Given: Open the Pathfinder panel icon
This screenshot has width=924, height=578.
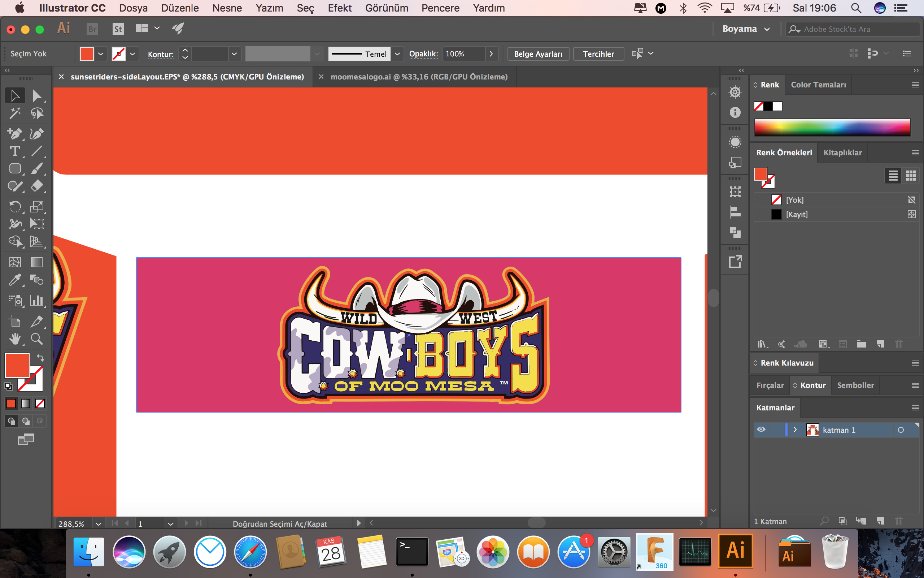Looking at the screenshot, I should click(x=735, y=232).
